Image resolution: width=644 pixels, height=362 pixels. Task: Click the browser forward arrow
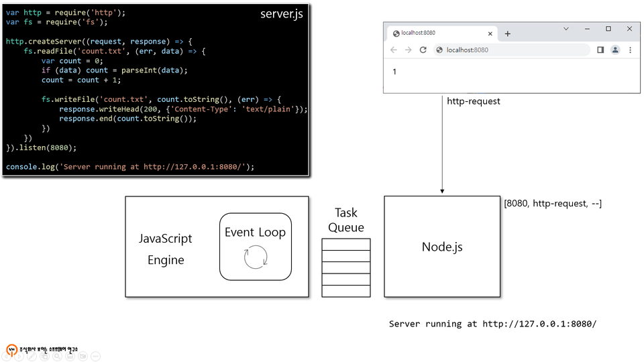click(x=408, y=50)
